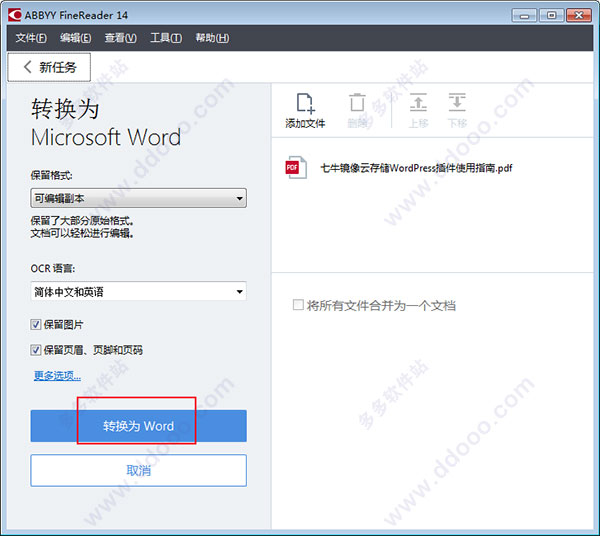Viewport: 600px width, 536px height.
Task: Select the PDF file icon in list
Action: click(295, 167)
